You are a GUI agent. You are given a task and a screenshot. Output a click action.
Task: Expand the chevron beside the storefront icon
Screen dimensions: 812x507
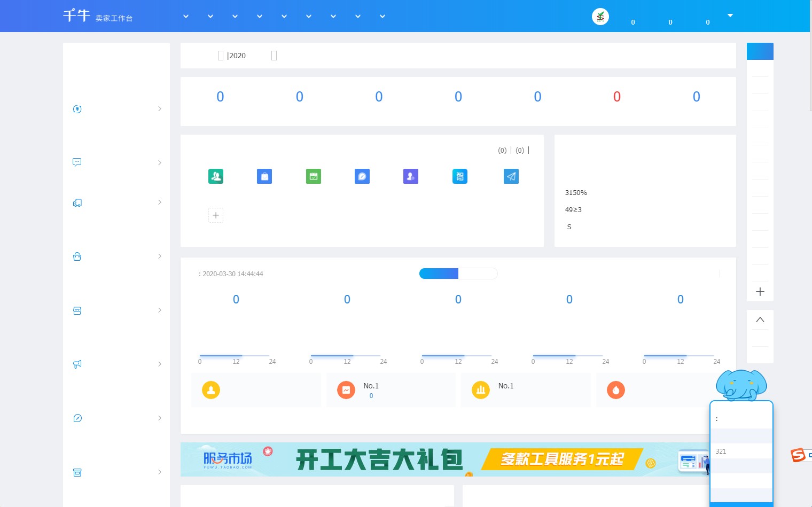pos(160,310)
